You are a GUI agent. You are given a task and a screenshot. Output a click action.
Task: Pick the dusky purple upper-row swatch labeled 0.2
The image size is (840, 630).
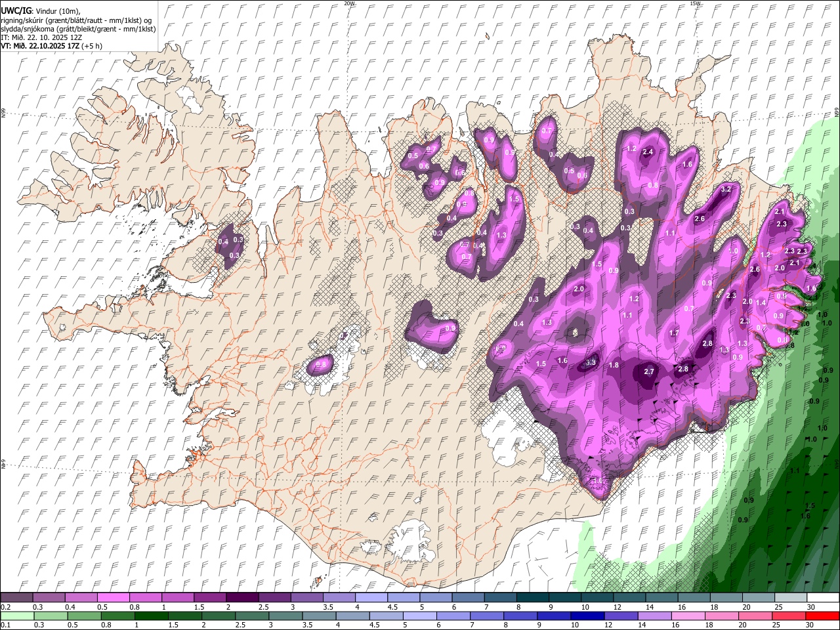[17, 598]
